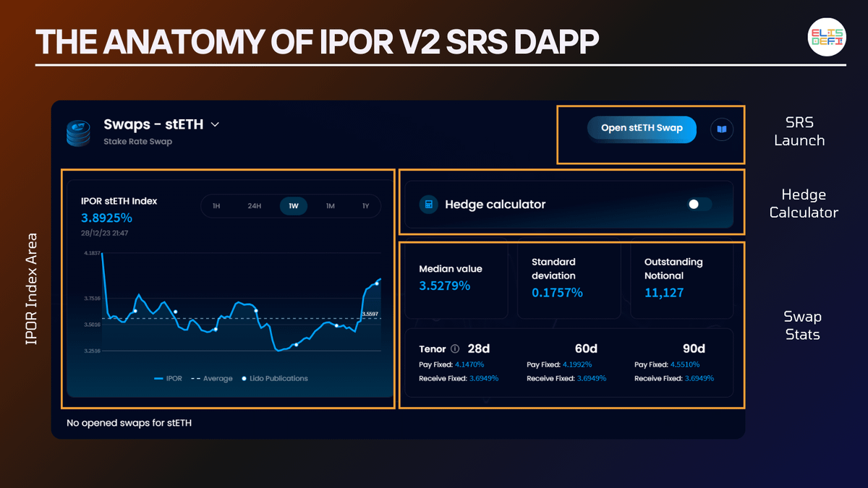Expand the Swaps - stETH dropdown

(x=215, y=124)
